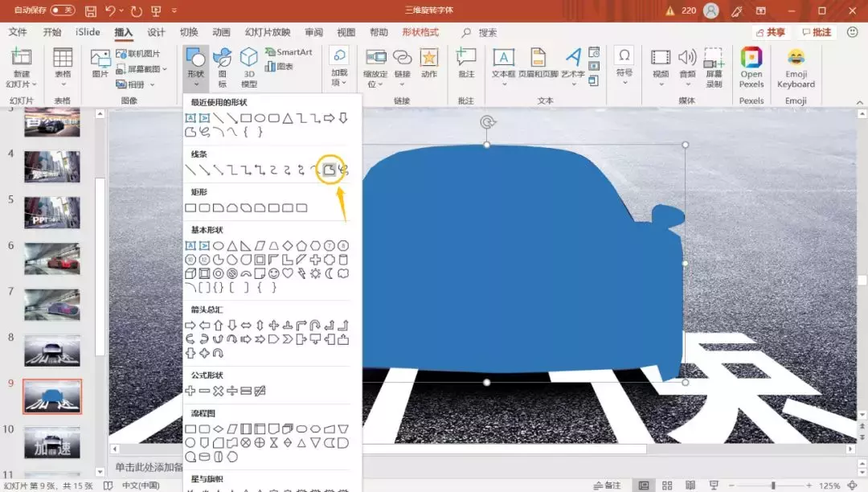Undo the last action
Viewport: 868px width, 492px height.
coord(109,10)
